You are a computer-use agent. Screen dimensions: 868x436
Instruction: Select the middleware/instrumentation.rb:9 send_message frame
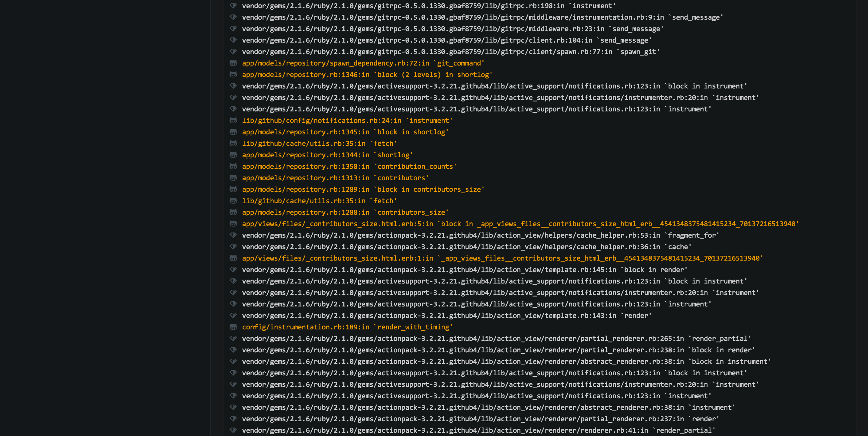tap(482, 17)
